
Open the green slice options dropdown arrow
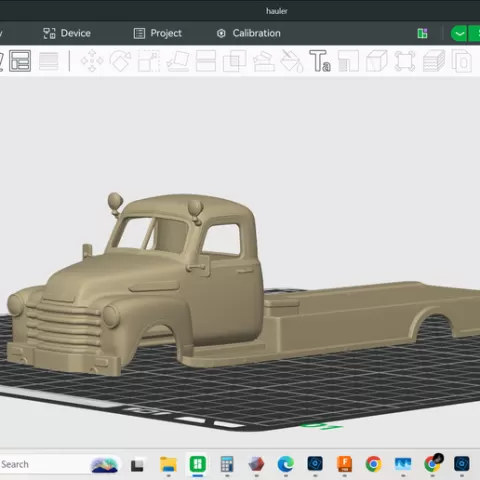tap(459, 33)
